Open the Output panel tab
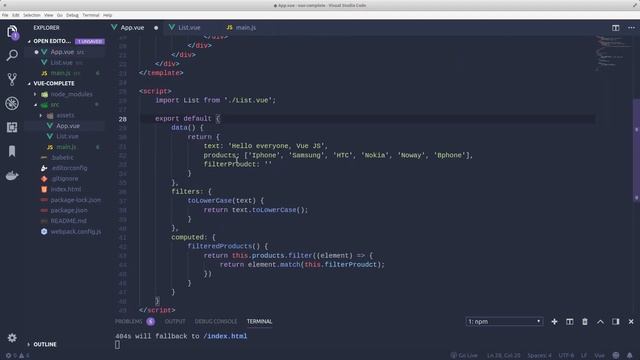This screenshot has height=360, width=640. tap(175, 322)
